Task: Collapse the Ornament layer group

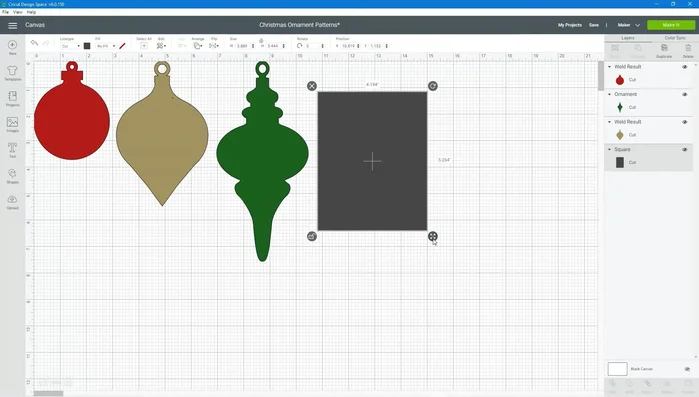Action: click(609, 94)
